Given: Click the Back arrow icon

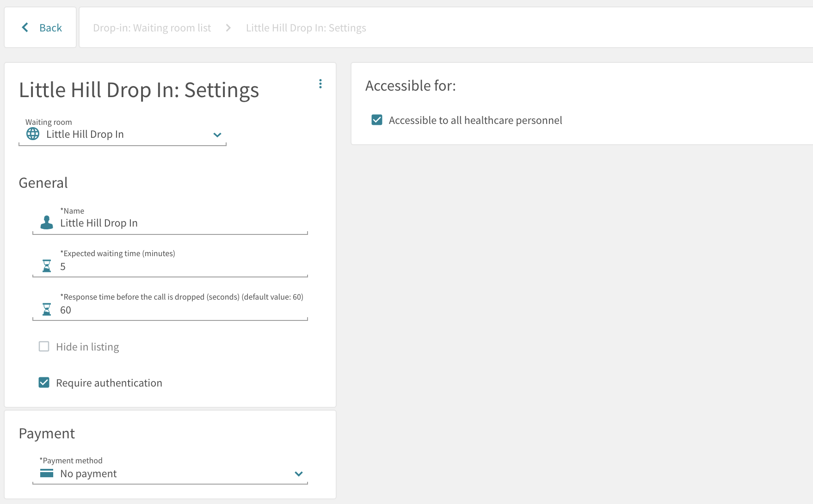Looking at the screenshot, I should pos(25,28).
